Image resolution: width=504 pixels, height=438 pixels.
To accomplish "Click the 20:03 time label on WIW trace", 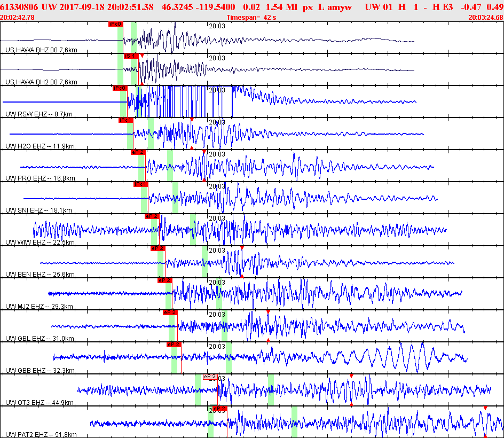I will [x=217, y=218].
